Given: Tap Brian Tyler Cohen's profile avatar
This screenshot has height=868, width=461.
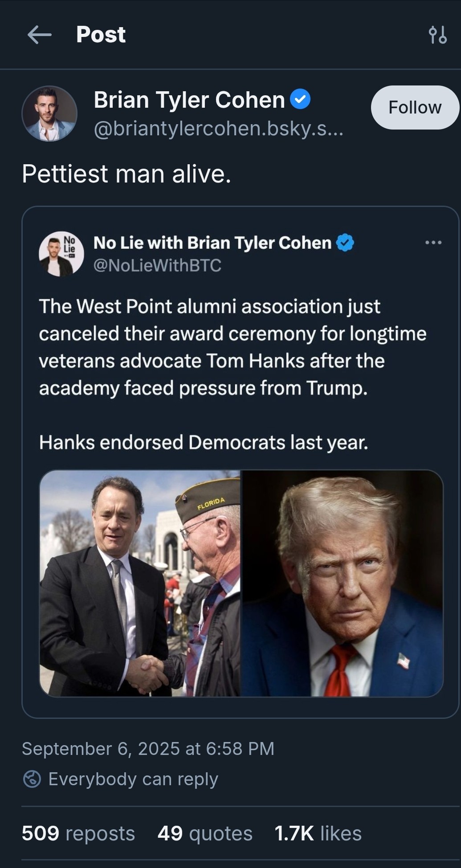Looking at the screenshot, I should [49, 114].
